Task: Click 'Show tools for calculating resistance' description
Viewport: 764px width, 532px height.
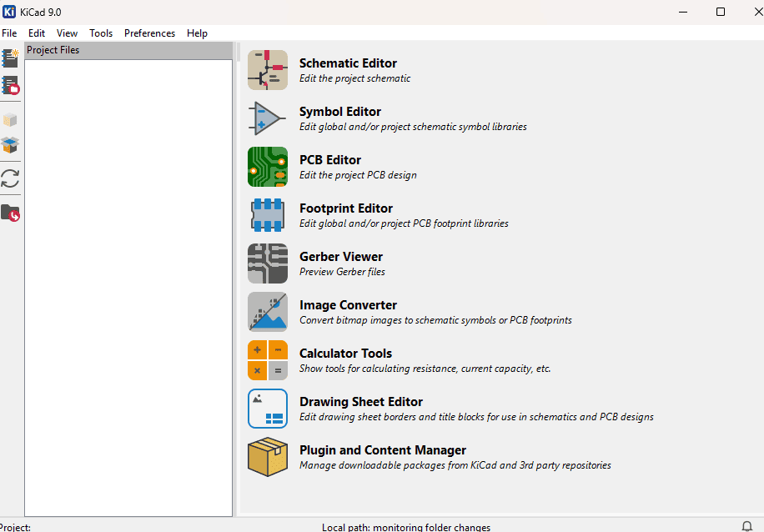Action: pyautogui.click(x=425, y=369)
